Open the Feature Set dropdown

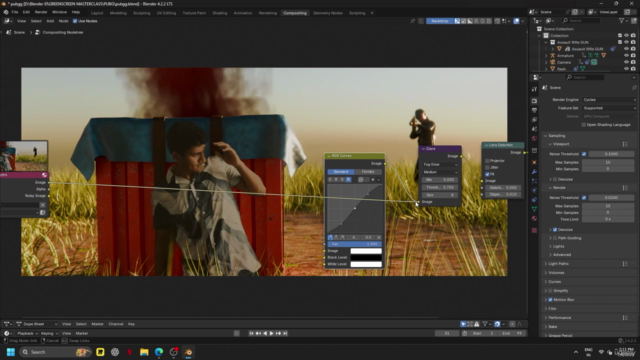[x=609, y=108]
